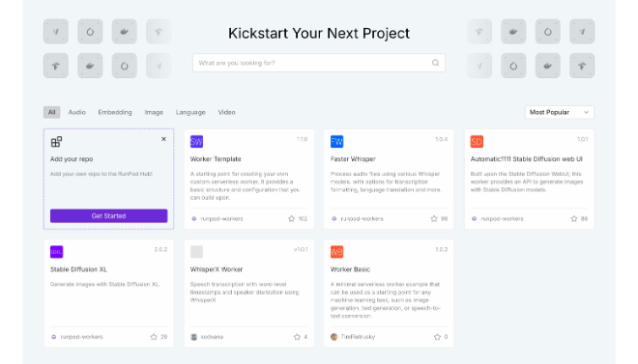Focus the 'What are you looking for?' search field
Screen dimensions: 638x364
(x=319, y=63)
